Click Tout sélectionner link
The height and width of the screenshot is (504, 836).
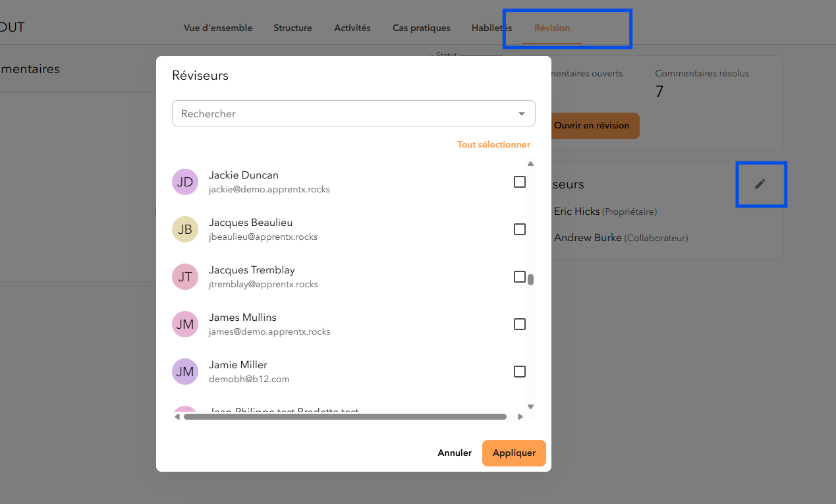[x=493, y=144]
